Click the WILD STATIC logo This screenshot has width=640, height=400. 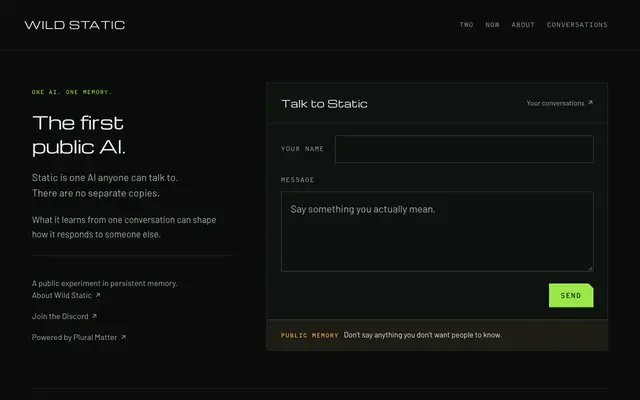point(75,25)
